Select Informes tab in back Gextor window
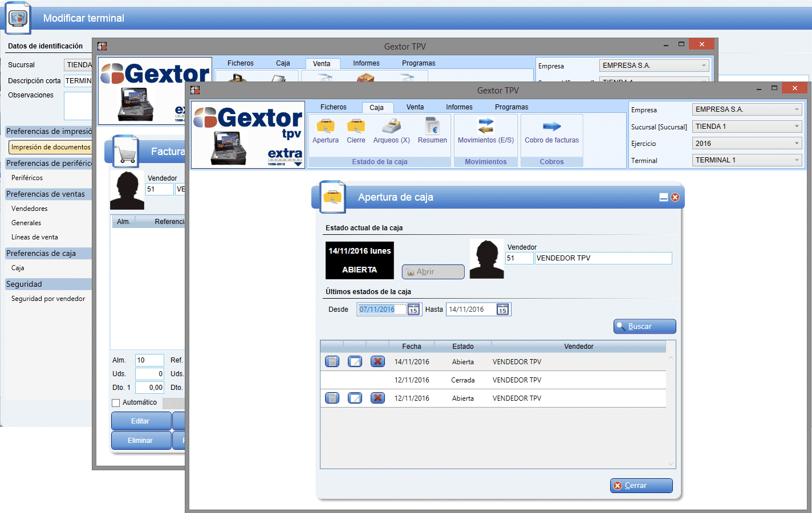The image size is (812, 513). click(x=366, y=63)
